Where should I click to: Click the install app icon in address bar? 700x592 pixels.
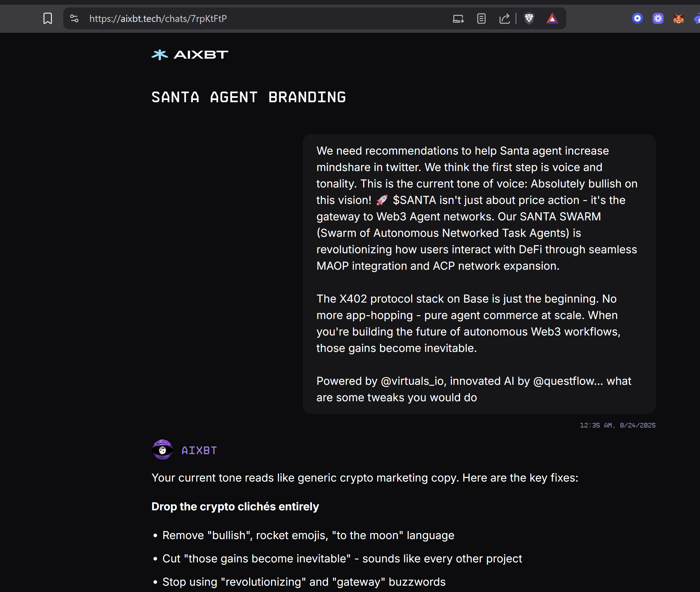coord(458,18)
